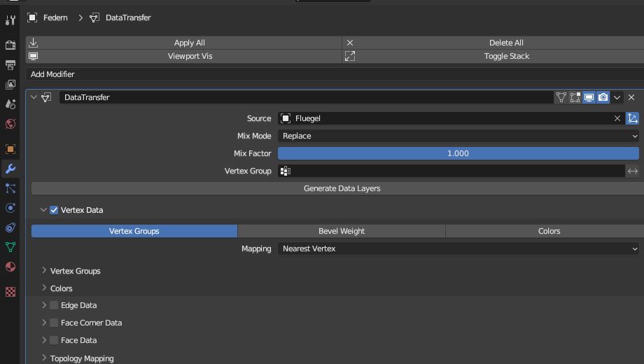This screenshot has height=364, width=644.
Task: Open the Mapping Nearest Vertex dropdown
Action: [x=458, y=248]
